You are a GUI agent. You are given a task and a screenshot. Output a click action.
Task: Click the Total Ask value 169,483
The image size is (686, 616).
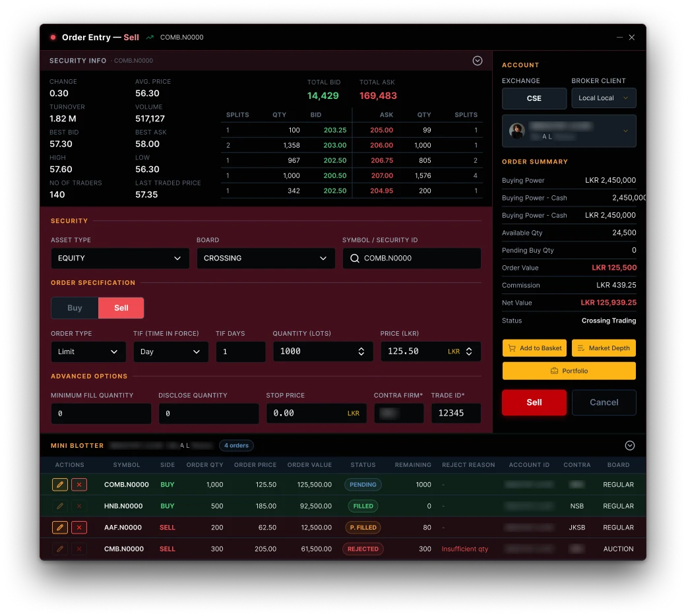(x=378, y=96)
